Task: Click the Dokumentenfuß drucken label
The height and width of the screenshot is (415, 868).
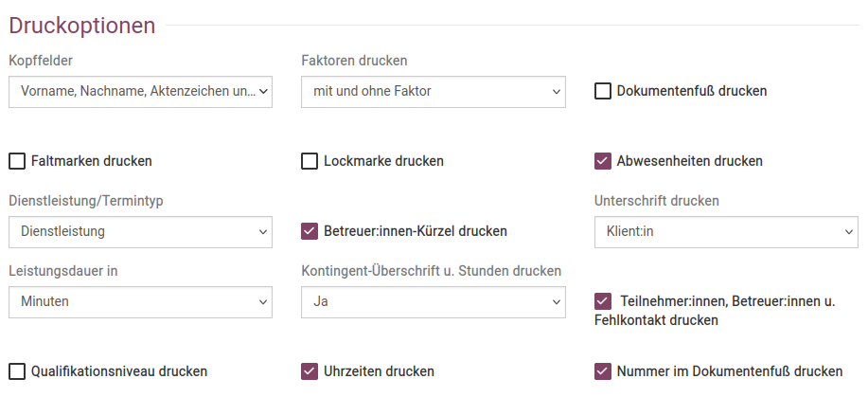Action: [x=691, y=92]
